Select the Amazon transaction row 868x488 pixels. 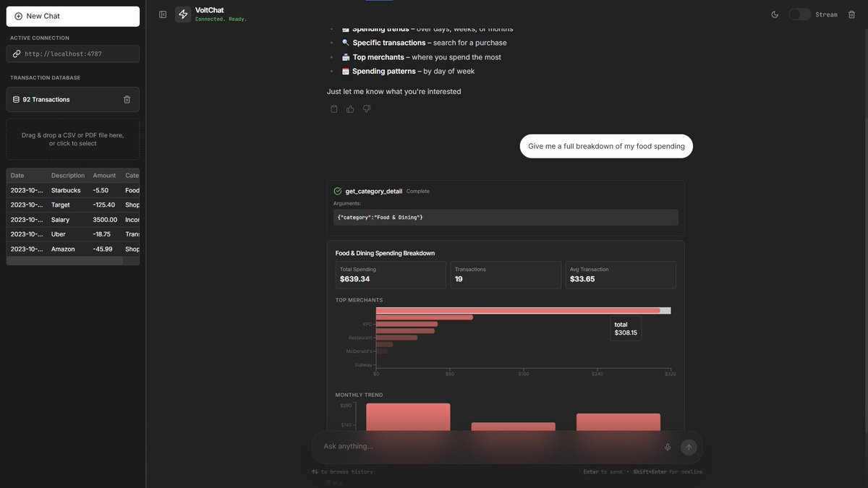(x=73, y=249)
